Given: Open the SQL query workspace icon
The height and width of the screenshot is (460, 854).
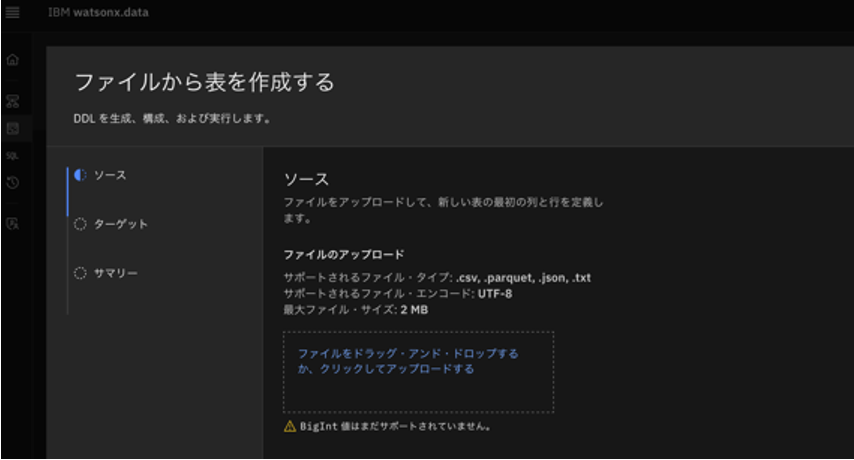Looking at the screenshot, I should pyautogui.click(x=13, y=156).
